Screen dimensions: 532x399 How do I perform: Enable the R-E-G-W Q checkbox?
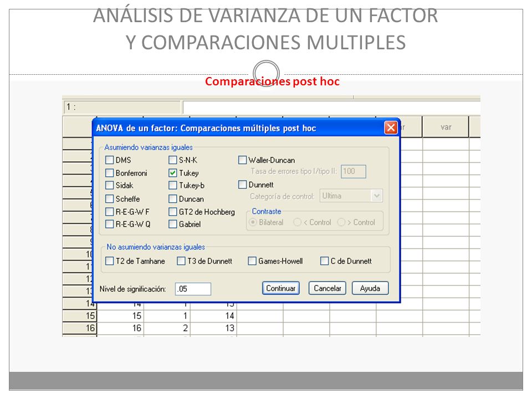pos(109,224)
